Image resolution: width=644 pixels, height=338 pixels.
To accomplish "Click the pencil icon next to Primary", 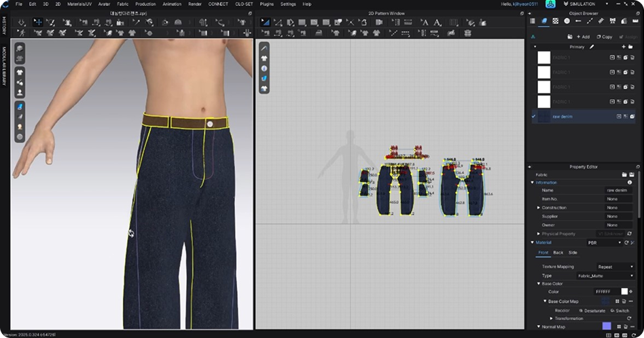I will [592, 47].
